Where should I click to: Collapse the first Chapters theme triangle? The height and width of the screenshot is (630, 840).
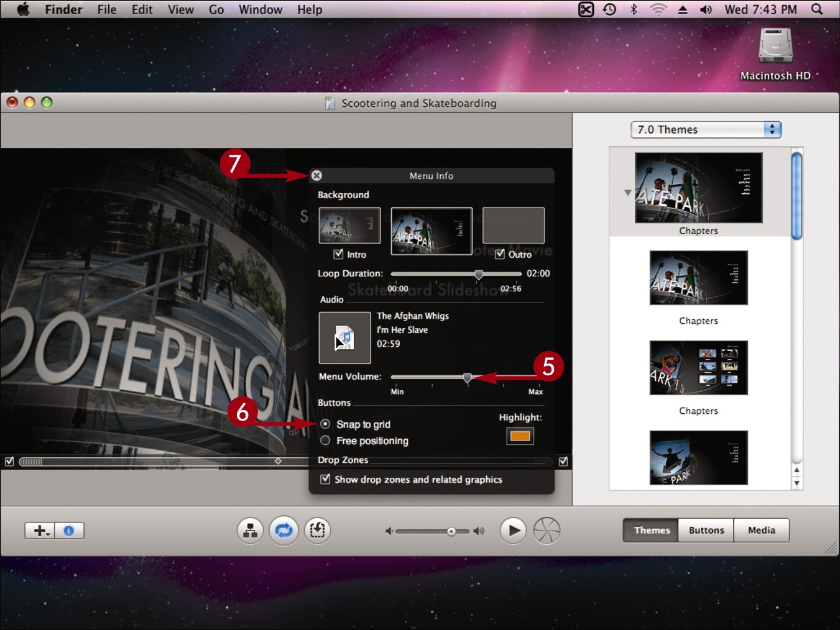point(627,193)
